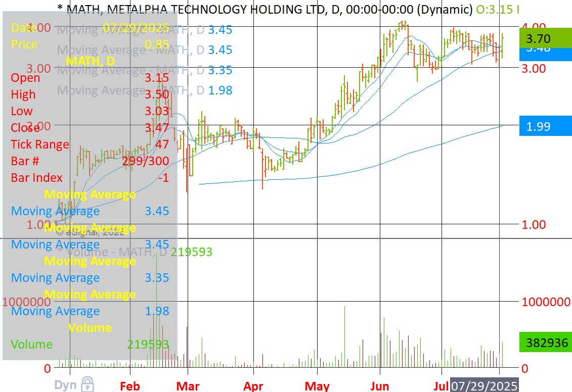The width and height of the screenshot is (572, 392).
Task: Click the High 3.50 row in data window
Action: tap(90, 94)
